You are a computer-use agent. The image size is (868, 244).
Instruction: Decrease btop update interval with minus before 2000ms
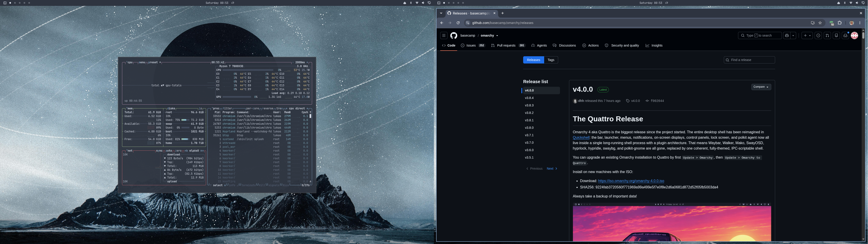pos(293,62)
